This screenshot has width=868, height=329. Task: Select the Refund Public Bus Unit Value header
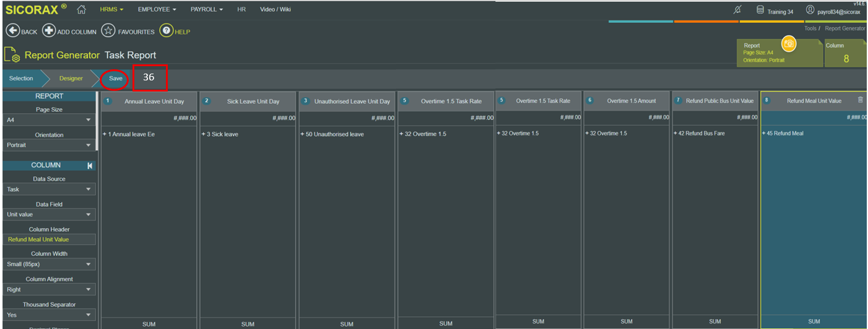pyautogui.click(x=715, y=101)
